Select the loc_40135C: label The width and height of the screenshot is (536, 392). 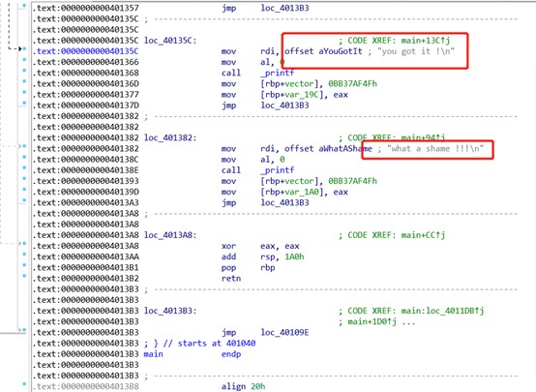[x=170, y=41]
